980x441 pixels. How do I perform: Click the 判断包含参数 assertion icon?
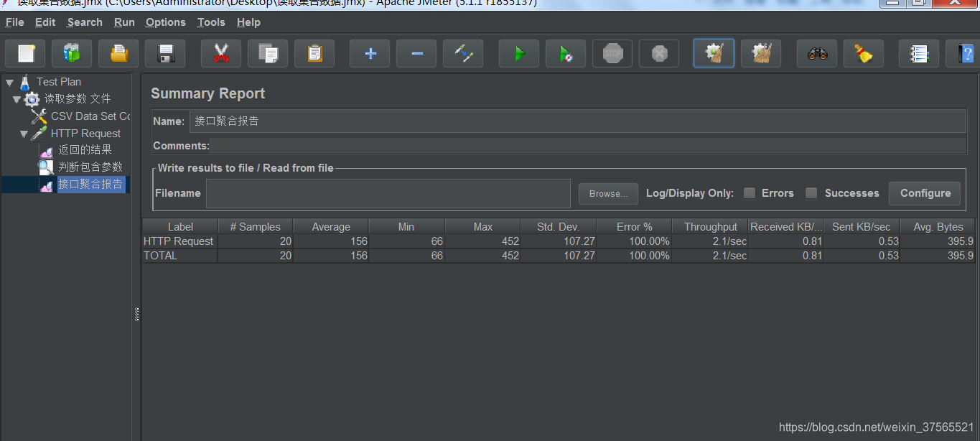click(x=46, y=167)
